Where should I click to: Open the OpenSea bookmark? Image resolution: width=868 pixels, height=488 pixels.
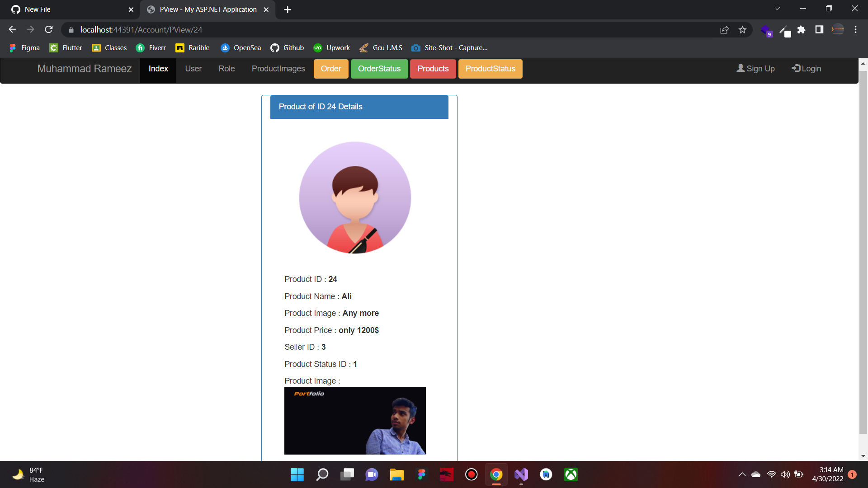point(241,47)
